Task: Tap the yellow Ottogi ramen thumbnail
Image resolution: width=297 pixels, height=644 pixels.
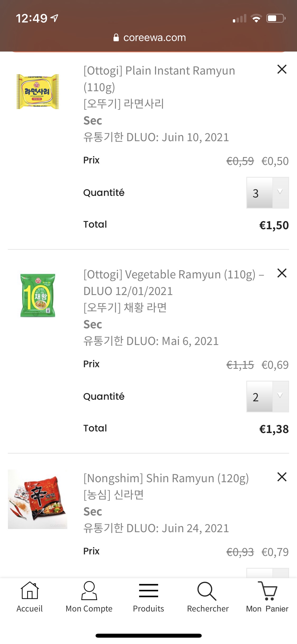Action: coord(37,91)
